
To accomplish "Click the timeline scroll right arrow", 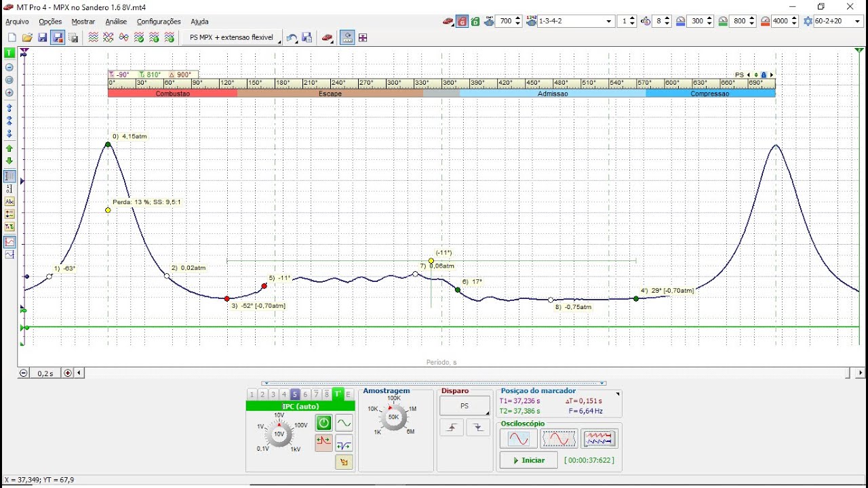I will coord(861,373).
